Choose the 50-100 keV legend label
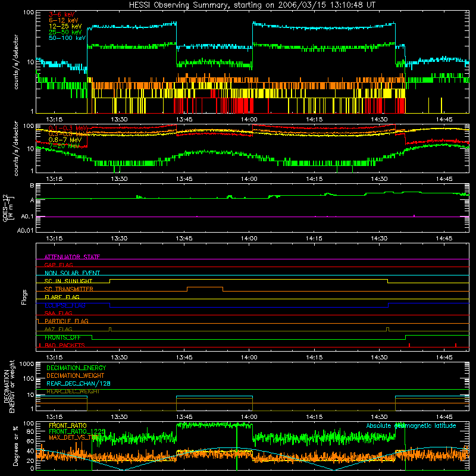 (x=67, y=38)
